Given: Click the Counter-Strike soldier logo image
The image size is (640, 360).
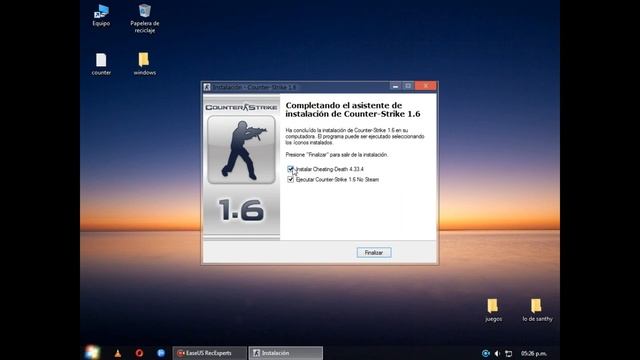Looking at the screenshot, I should [x=241, y=149].
